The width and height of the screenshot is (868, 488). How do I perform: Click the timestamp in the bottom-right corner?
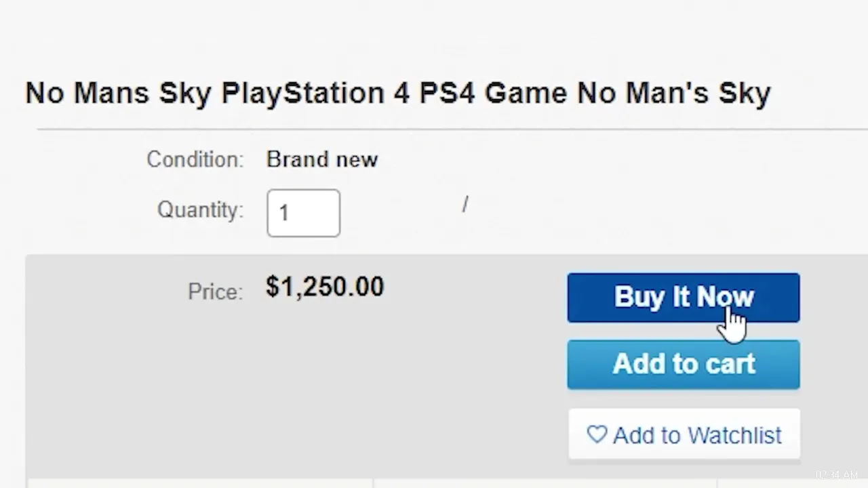pyautogui.click(x=837, y=475)
